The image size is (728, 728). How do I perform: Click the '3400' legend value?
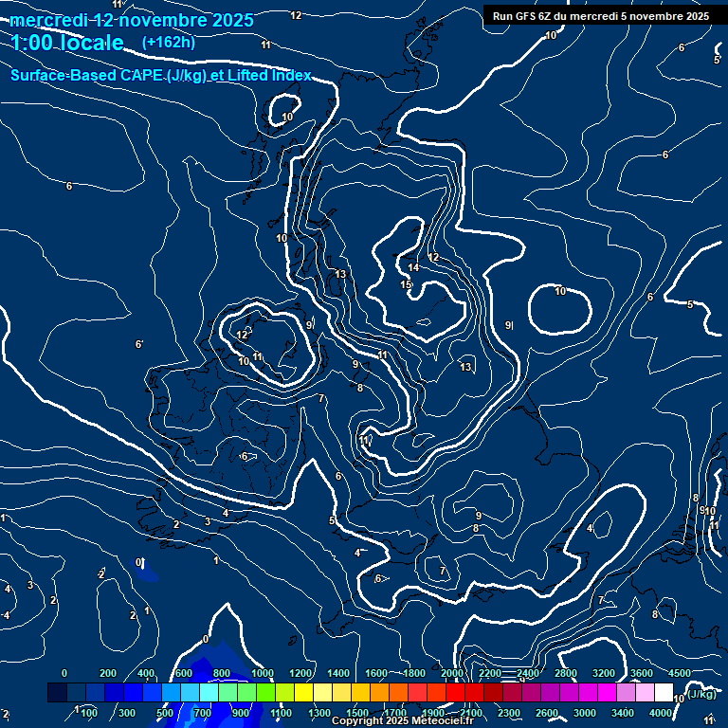[622, 713]
